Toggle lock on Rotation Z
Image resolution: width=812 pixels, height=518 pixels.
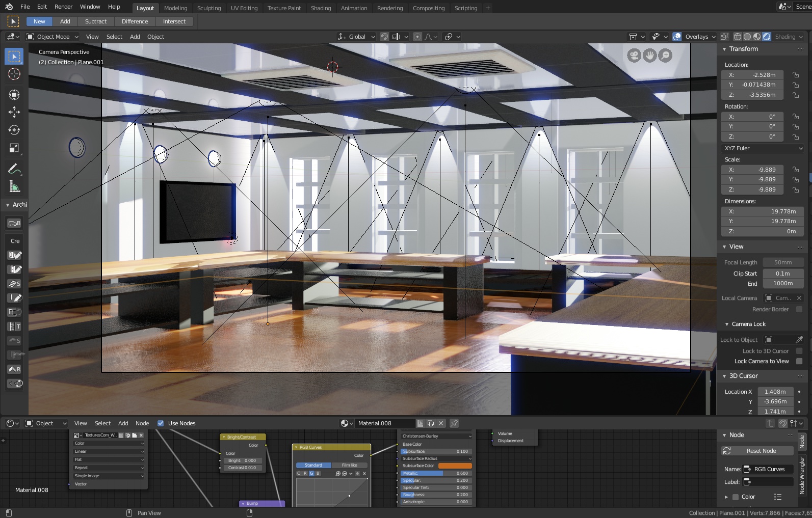click(796, 137)
